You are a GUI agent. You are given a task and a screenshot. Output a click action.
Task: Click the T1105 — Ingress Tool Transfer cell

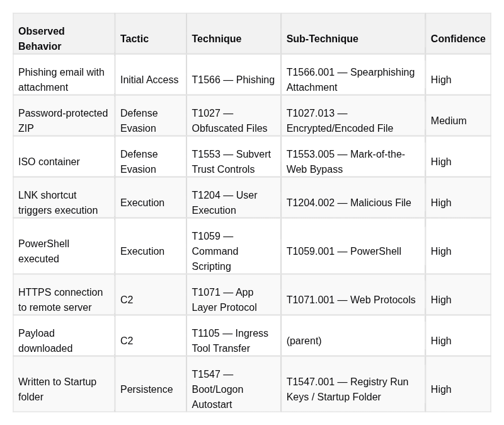tap(234, 335)
